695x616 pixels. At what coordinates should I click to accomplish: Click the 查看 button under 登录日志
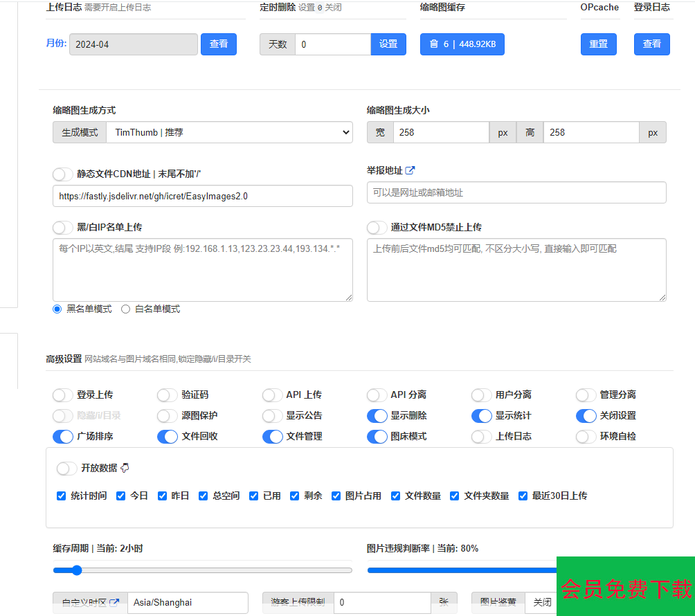click(651, 44)
